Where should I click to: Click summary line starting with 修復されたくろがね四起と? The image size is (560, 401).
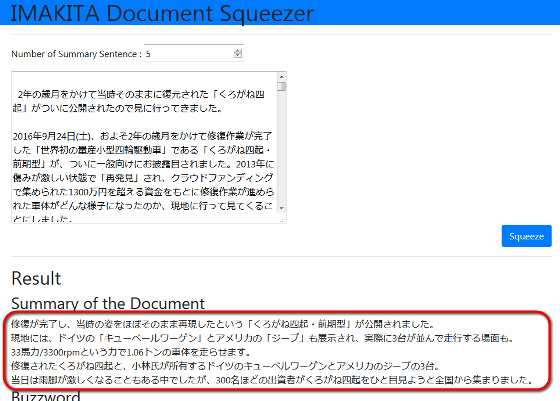click(225, 366)
